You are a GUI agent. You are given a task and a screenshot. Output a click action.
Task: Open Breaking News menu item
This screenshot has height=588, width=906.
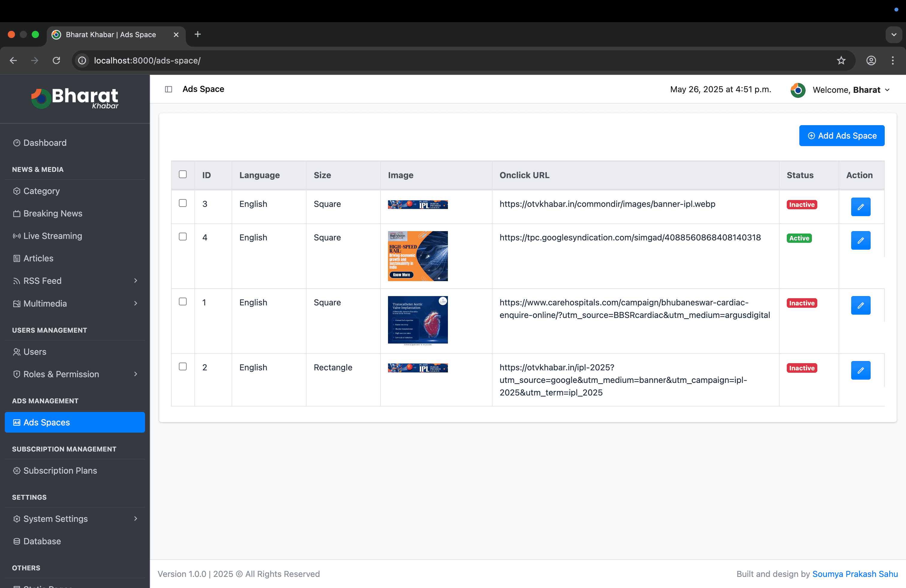(x=75, y=214)
